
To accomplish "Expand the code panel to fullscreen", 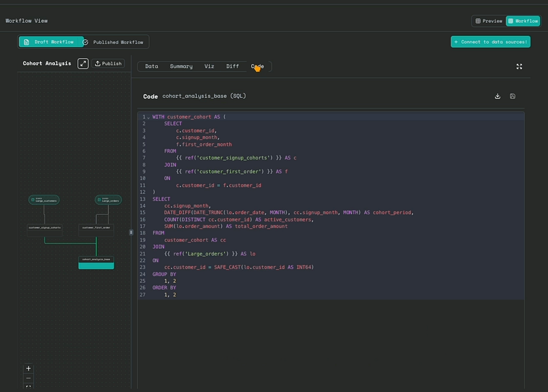I will coord(519,67).
